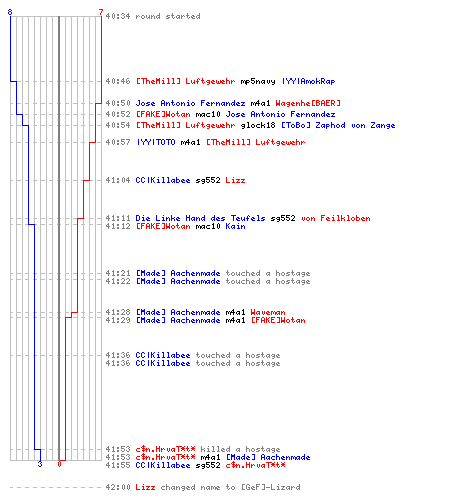The width and height of the screenshot is (450, 500).
Task: Click Waveman in the 41:28 entry
Action: [268, 312]
